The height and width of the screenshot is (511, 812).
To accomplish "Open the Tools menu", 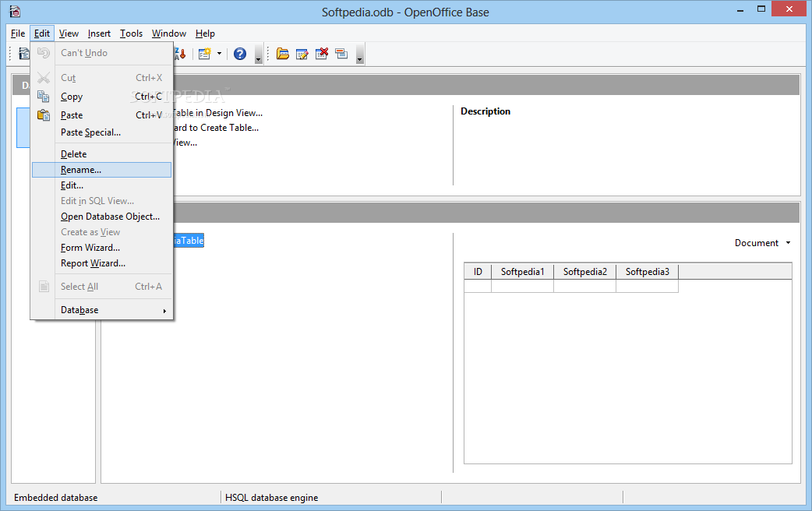I will point(131,33).
